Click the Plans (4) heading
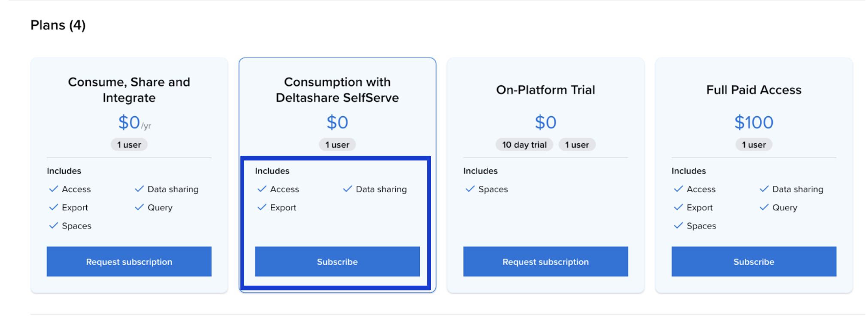 [x=58, y=25]
